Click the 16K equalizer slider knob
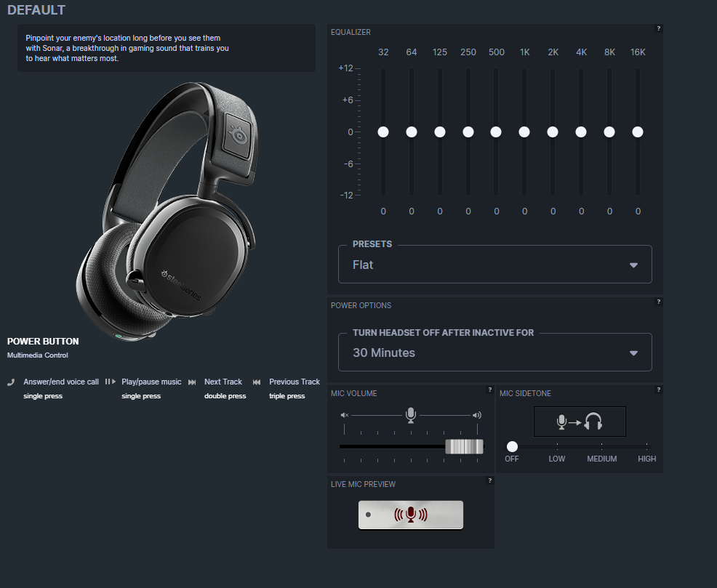 click(638, 132)
